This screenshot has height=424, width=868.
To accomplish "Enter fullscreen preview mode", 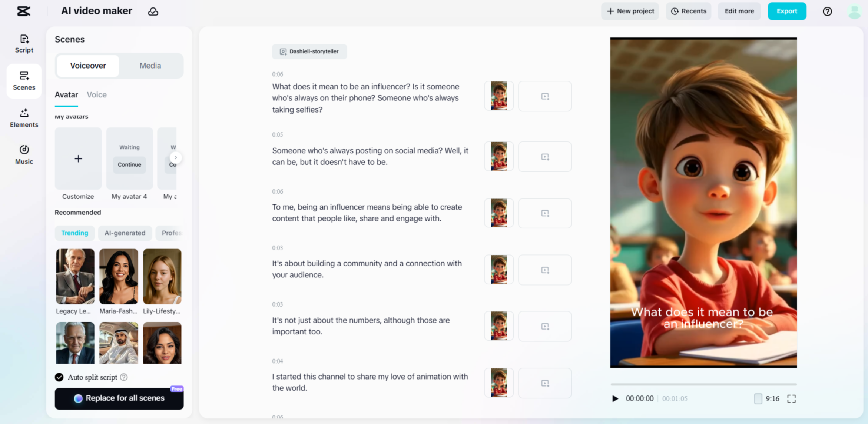I will pos(791,398).
